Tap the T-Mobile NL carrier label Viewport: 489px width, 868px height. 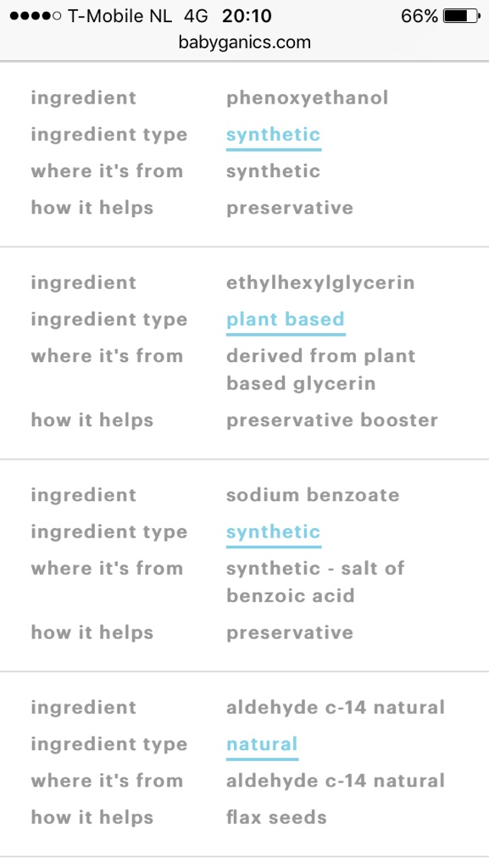pyautogui.click(x=120, y=16)
